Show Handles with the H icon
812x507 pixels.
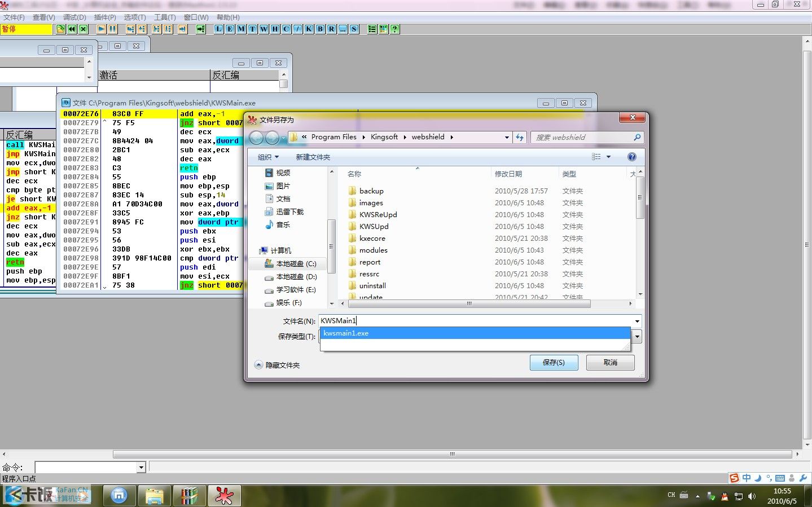[275, 29]
